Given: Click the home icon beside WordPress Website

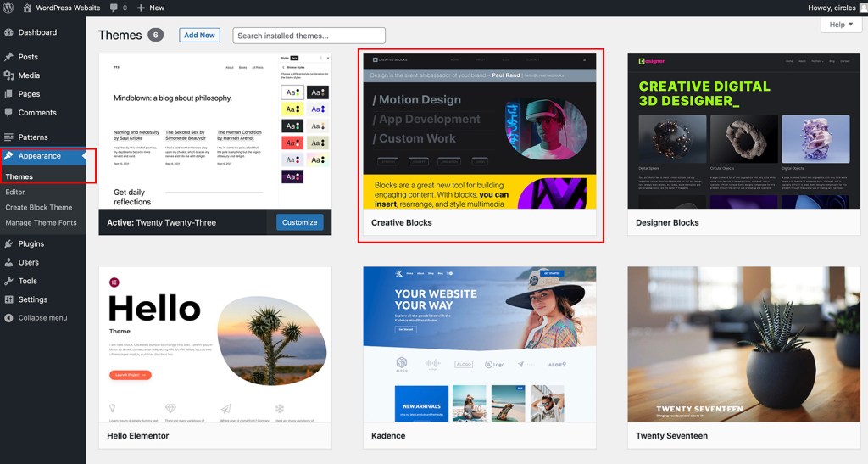Looking at the screenshot, I should 27,8.
